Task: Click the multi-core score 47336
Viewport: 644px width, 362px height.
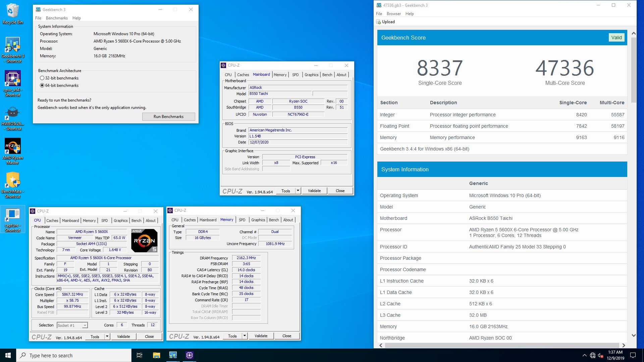Action: (565, 68)
